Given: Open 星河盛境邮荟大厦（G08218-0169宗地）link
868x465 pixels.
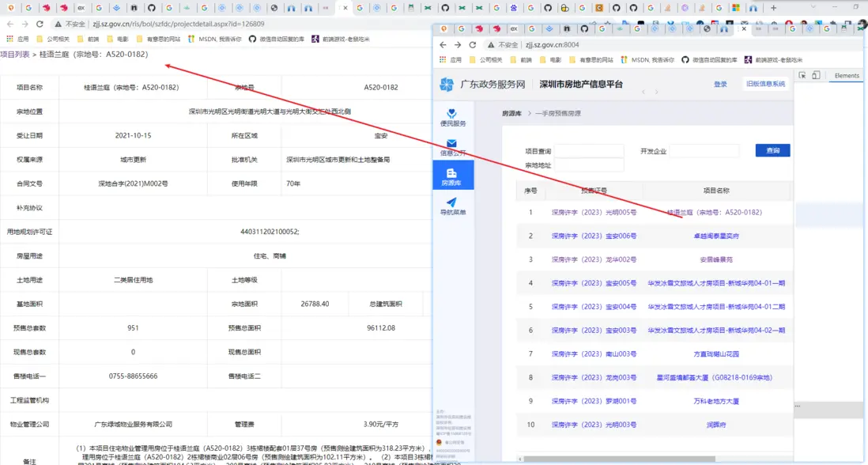Looking at the screenshot, I should click(714, 377).
